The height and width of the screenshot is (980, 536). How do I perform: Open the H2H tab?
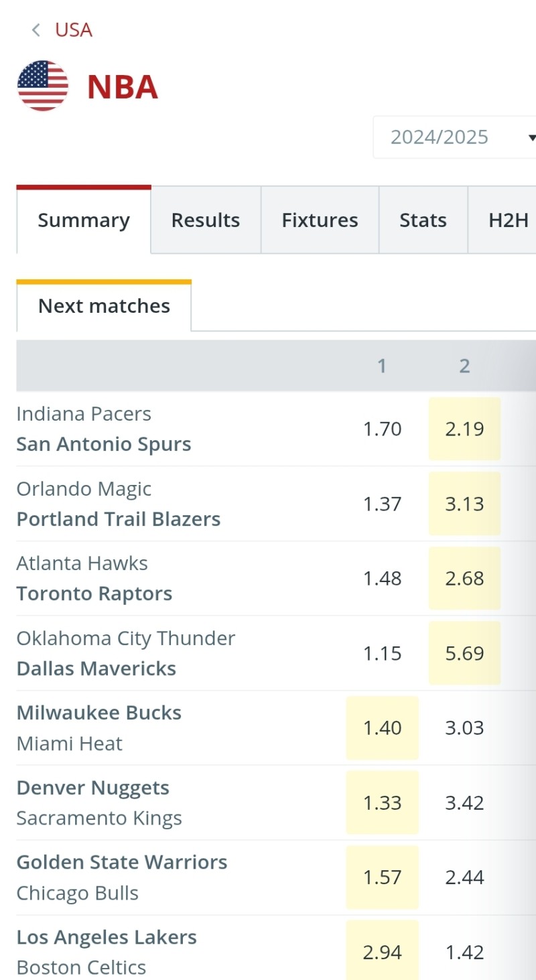click(x=509, y=220)
